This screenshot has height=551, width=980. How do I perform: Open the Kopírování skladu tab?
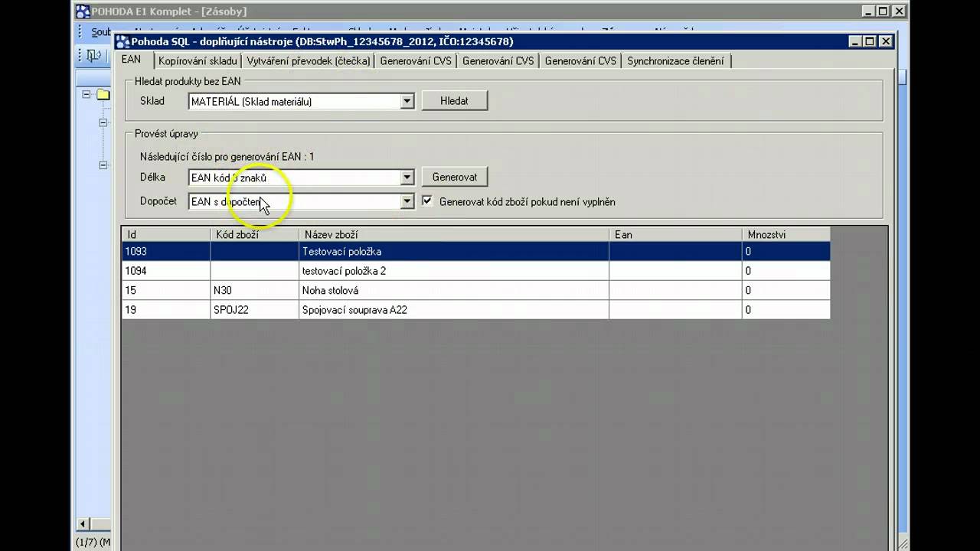point(198,61)
